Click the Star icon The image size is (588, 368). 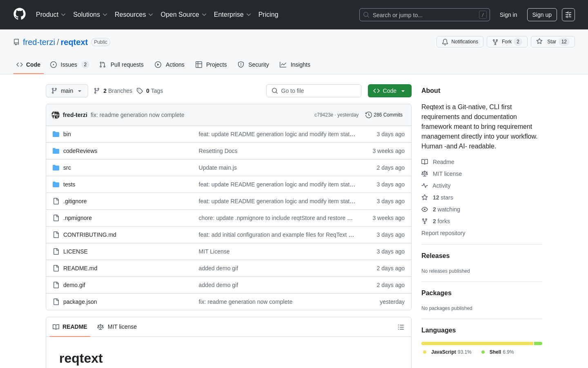point(539,42)
